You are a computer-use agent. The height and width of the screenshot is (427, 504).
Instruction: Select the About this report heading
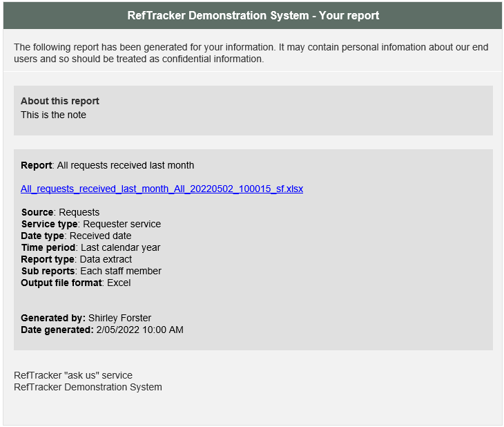click(x=60, y=101)
